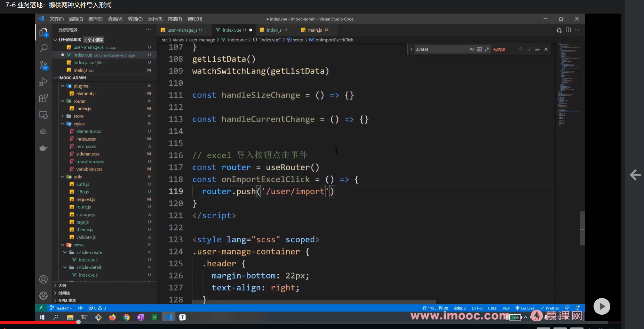Toggle Match Whole Word in the find widget
Image resolution: width=644 pixels, height=329 pixels.
[479, 49]
